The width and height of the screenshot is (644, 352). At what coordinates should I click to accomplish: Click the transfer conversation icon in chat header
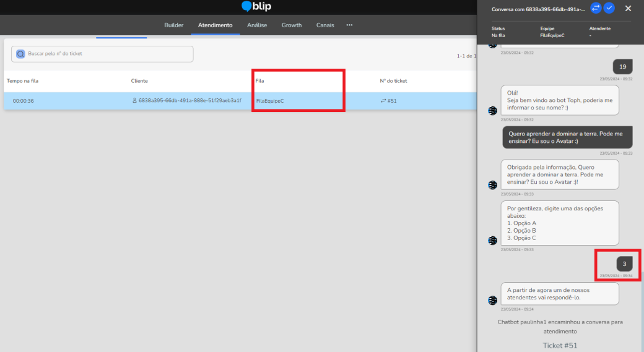pyautogui.click(x=596, y=8)
